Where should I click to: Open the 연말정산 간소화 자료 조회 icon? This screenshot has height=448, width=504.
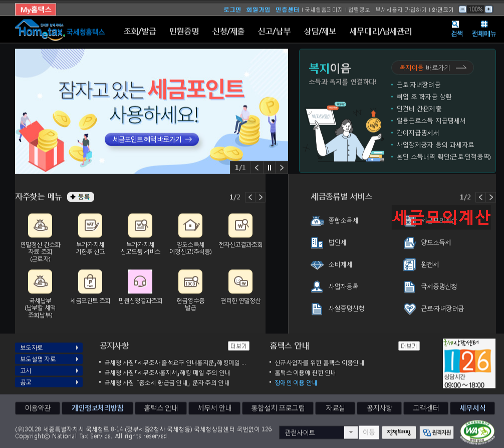click(40, 225)
